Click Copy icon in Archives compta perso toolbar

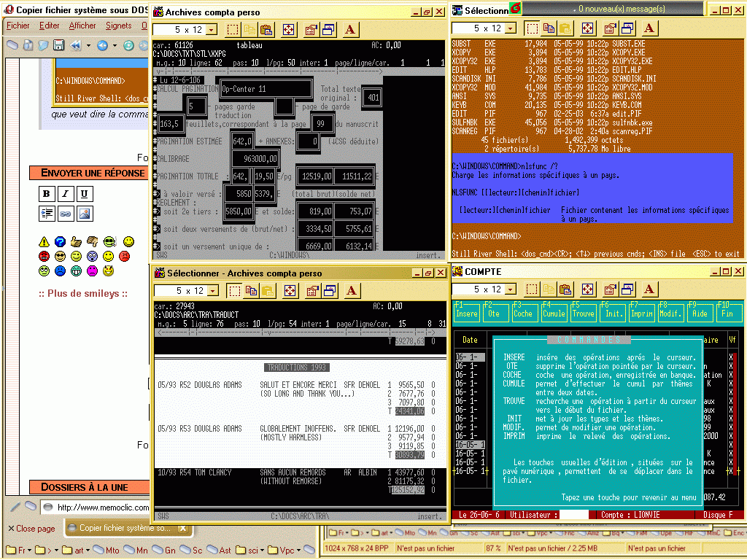249,30
